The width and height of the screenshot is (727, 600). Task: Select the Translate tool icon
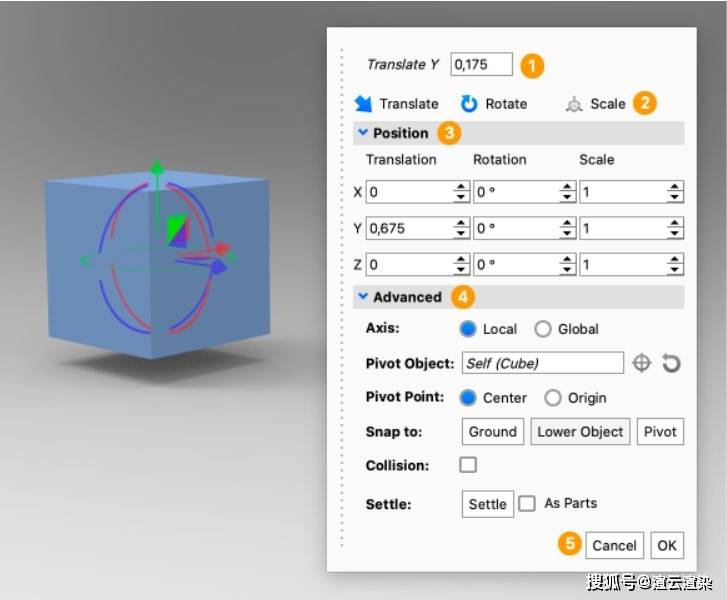pos(363,104)
